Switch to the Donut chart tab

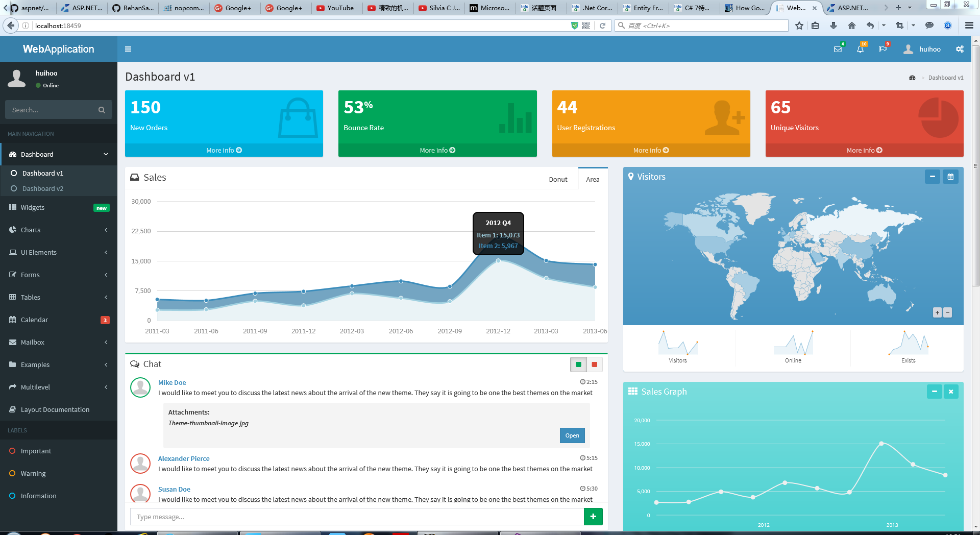click(x=558, y=179)
